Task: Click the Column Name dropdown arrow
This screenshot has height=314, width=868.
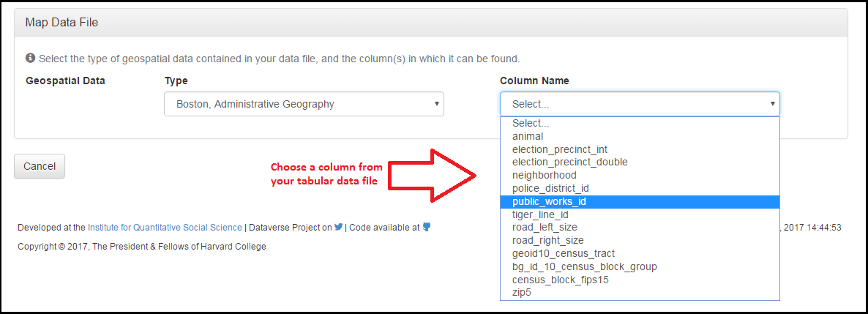Action: pos(772,104)
